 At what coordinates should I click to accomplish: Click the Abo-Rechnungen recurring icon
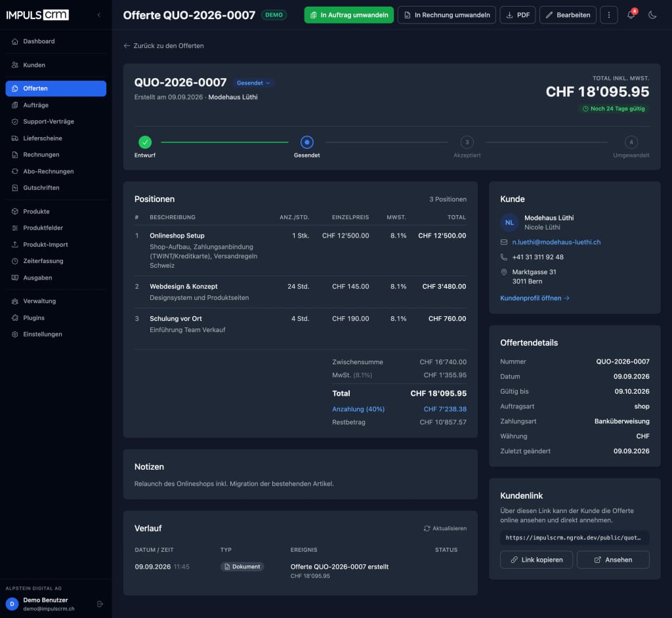coord(15,171)
